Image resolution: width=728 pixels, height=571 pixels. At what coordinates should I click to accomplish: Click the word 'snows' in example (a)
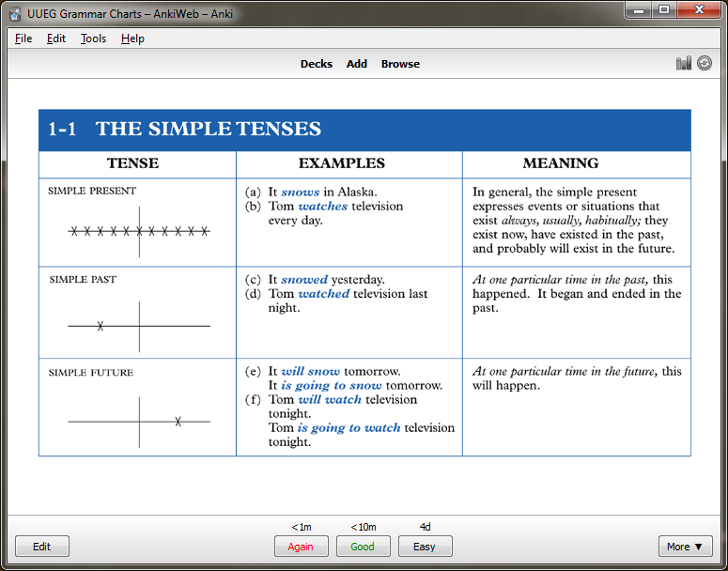[301, 193]
